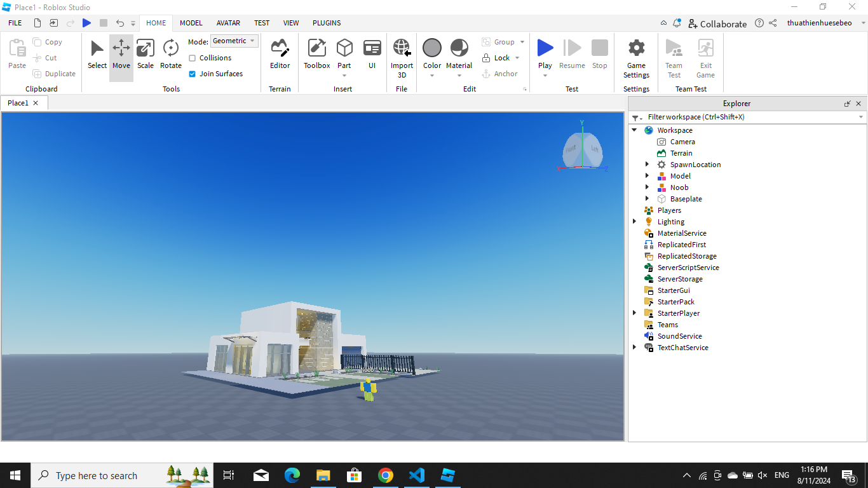Screen dimensions: 868x488
Task: Click the Material sphere icon
Action: tap(459, 48)
